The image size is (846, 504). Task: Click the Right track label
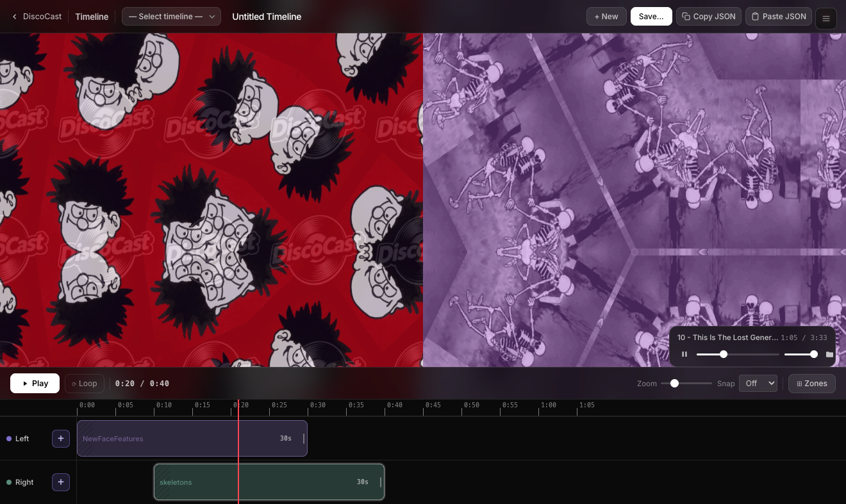tap(24, 482)
